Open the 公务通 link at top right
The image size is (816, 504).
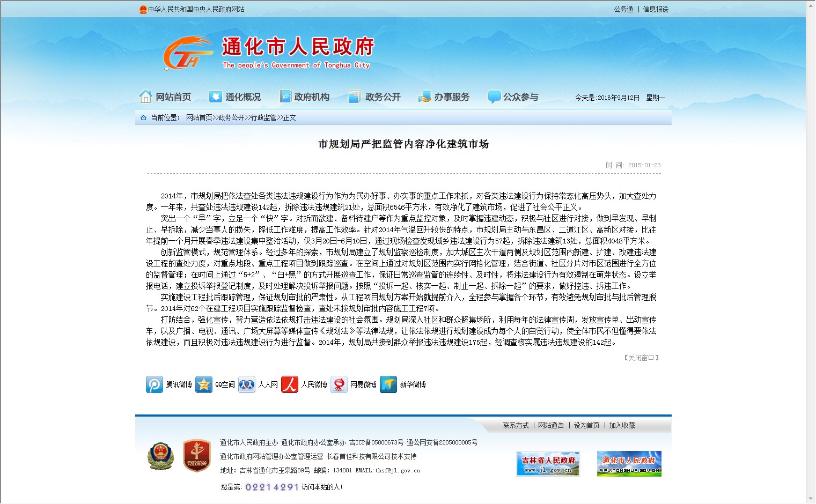[x=623, y=9]
